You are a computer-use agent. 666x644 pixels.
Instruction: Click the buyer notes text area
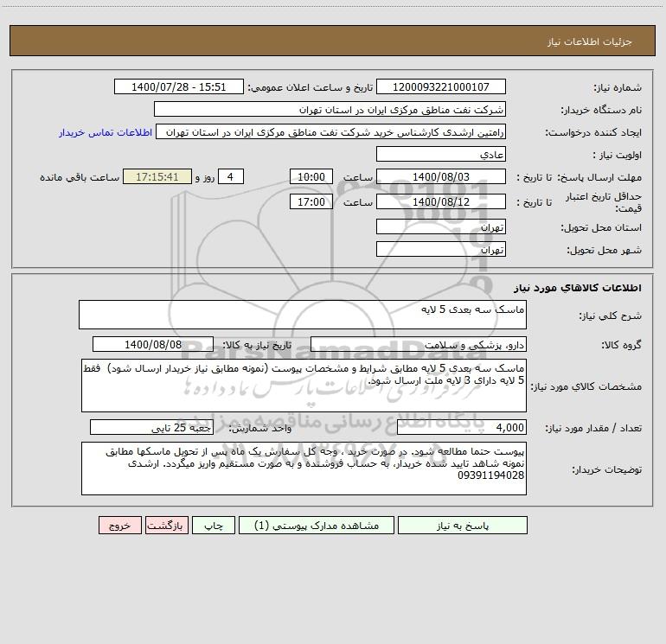(304, 469)
